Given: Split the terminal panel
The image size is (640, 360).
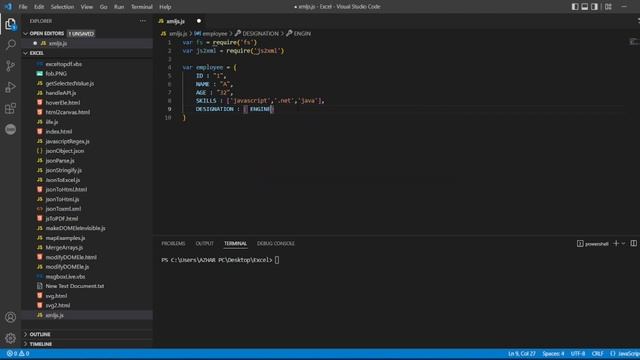Looking at the screenshot, I should (x=633, y=243).
